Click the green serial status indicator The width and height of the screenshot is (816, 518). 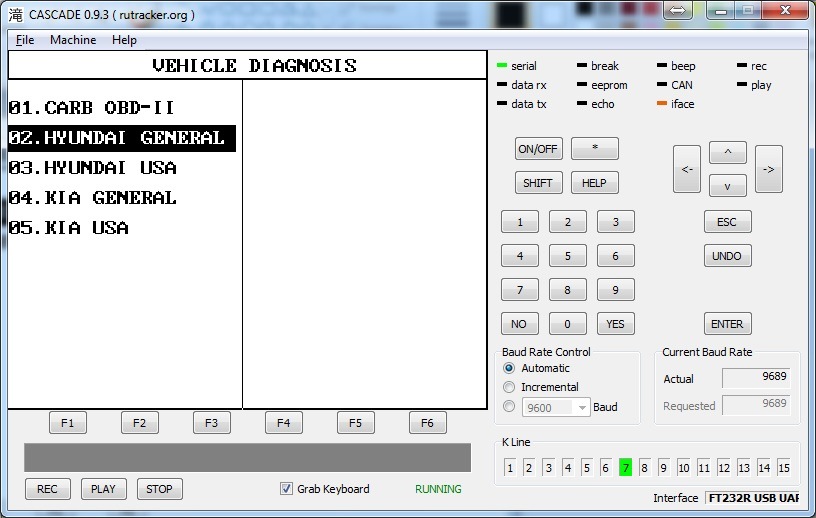tap(502, 66)
